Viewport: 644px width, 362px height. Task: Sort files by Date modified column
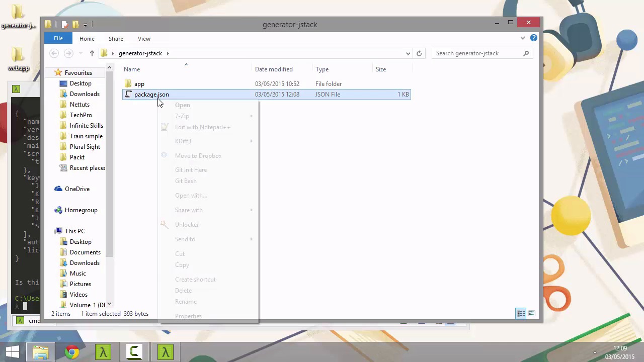pyautogui.click(x=274, y=69)
